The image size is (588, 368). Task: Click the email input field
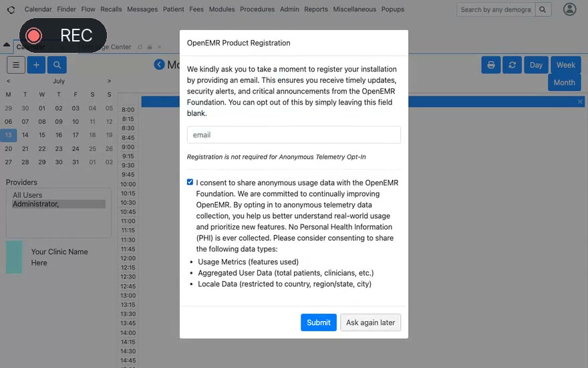tap(293, 134)
